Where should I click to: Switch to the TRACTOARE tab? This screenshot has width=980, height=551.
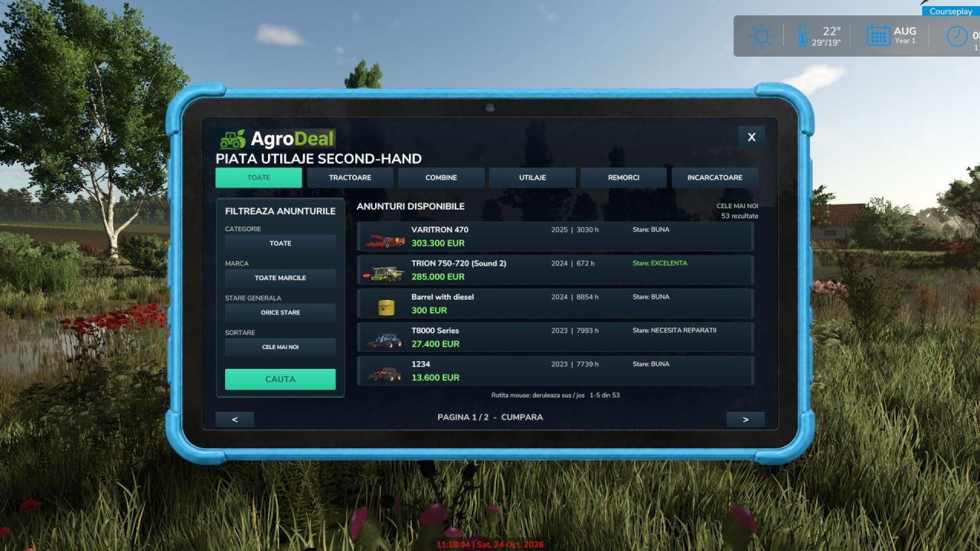[x=350, y=178]
